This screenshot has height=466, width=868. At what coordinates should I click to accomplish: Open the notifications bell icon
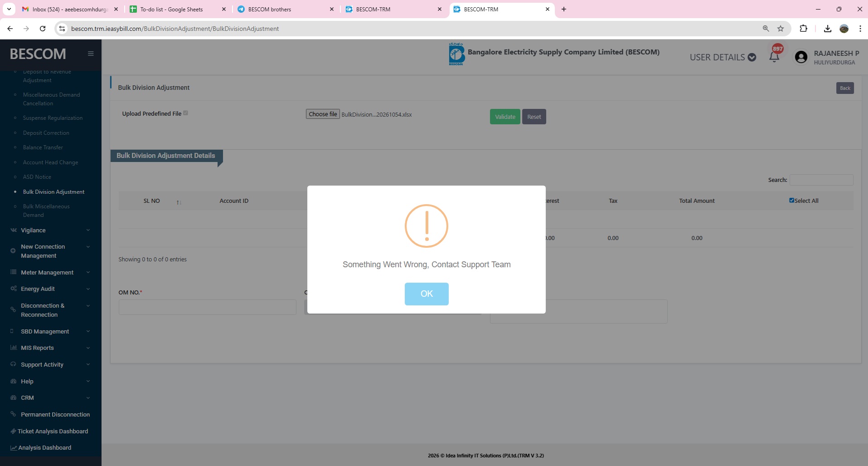[774, 57]
